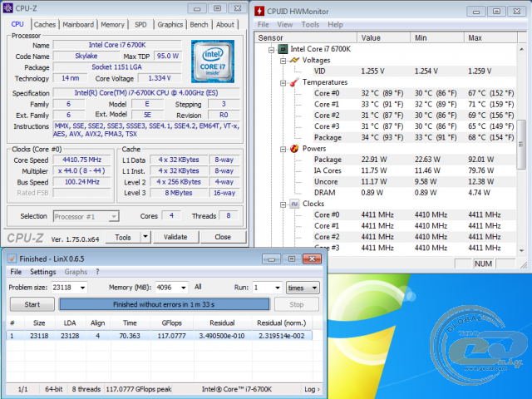Collapse the Powers tree node
Image resolution: width=532 pixels, height=399 pixels.
[x=283, y=150]
